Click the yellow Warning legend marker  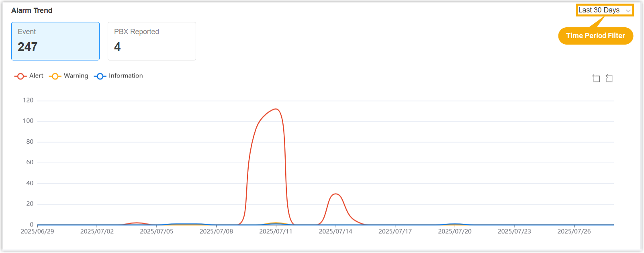55,76
